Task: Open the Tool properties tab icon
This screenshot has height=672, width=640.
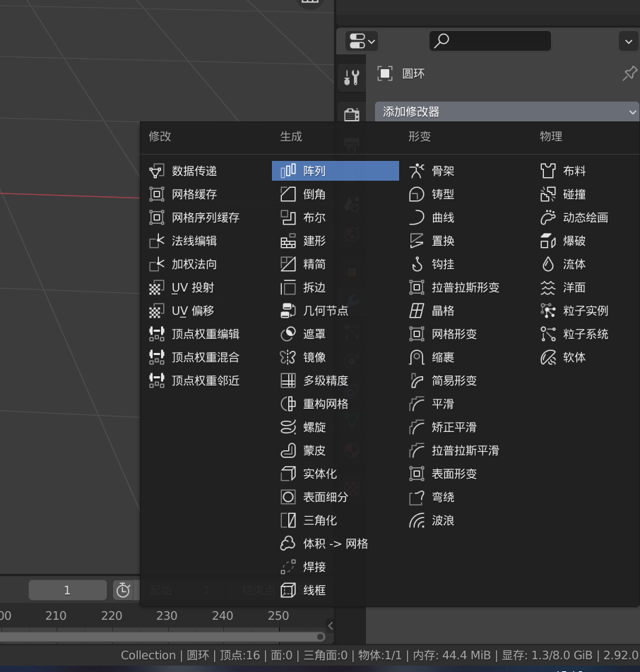Action: click(x=352, y=78)
